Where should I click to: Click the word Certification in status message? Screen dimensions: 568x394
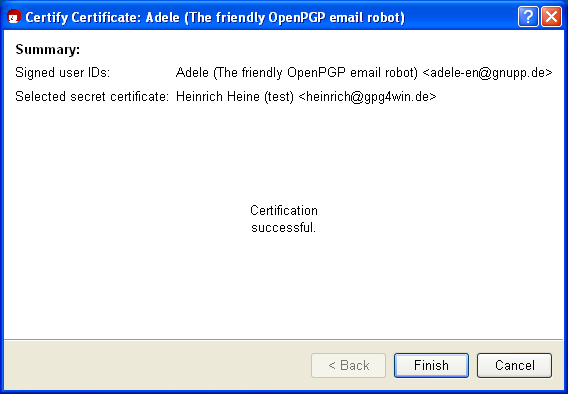284,210
